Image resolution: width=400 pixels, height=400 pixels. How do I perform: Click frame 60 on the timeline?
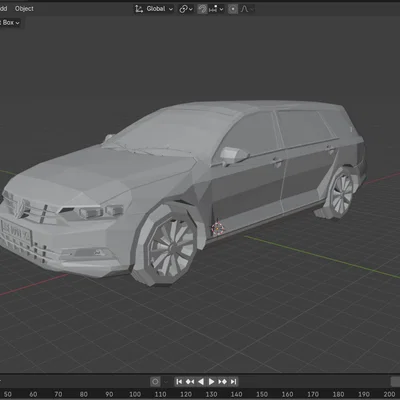(x=33, y=394)
